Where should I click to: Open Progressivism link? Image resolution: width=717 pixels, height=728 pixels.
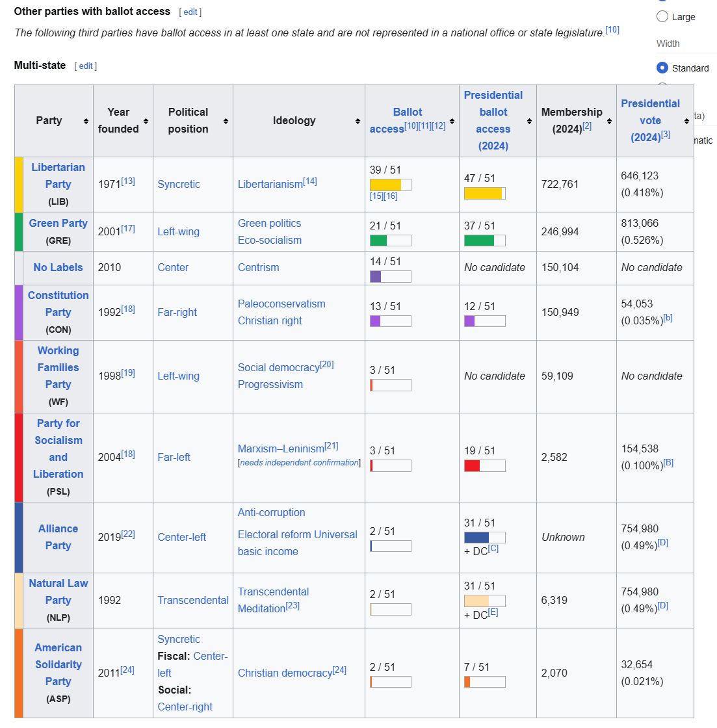(270, 384)
